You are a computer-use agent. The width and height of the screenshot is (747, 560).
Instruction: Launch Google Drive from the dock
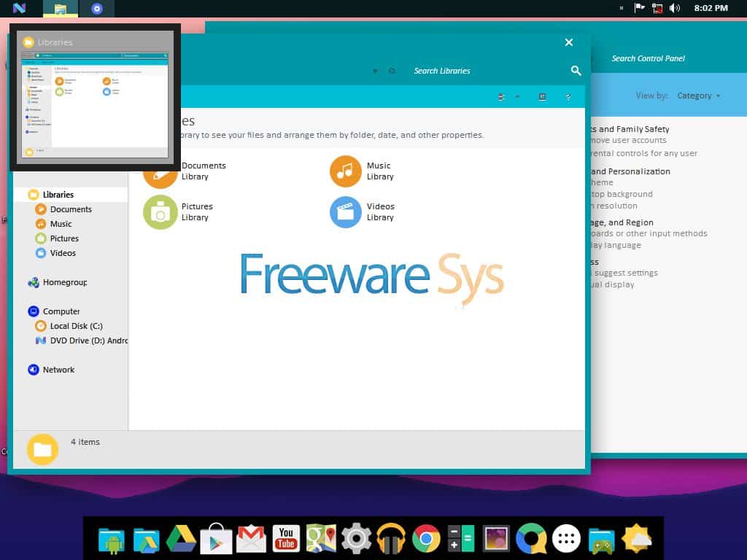coord(181,539)
